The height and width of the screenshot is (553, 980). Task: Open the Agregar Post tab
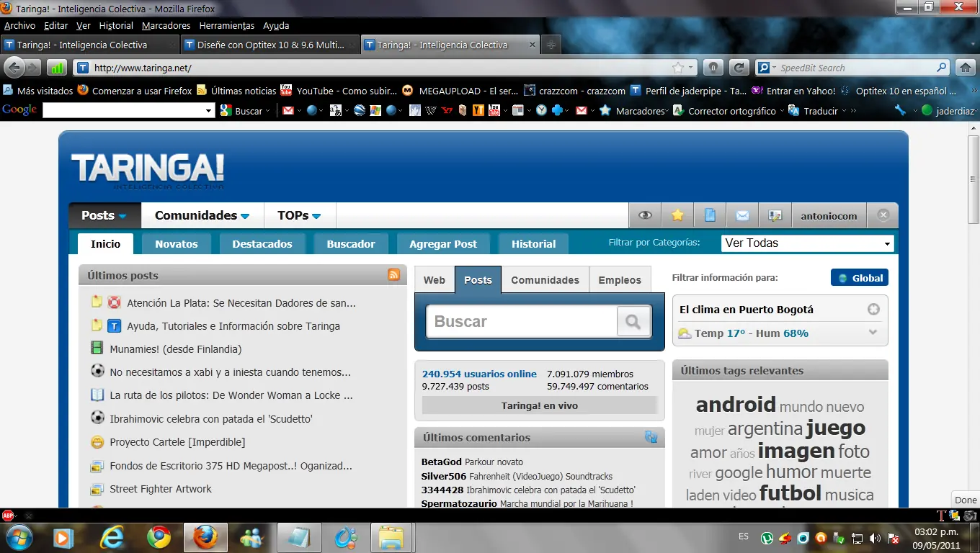[x=443, y=244]
